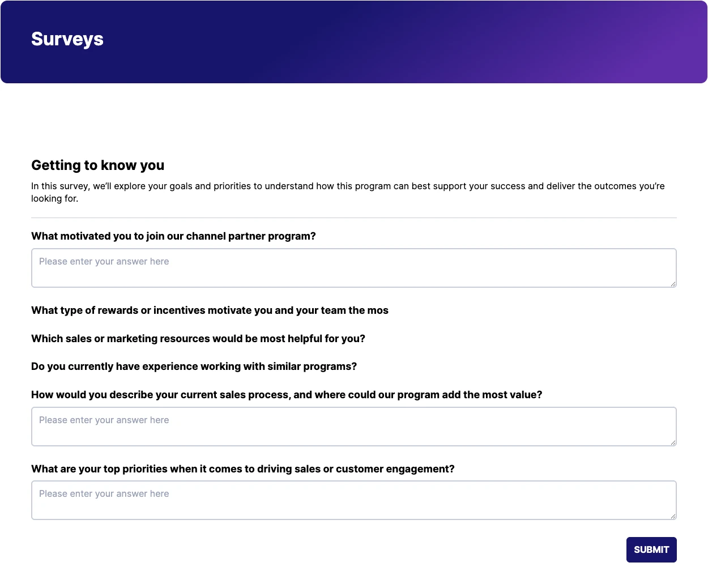Click the survey introduction paragraph text

348,192
